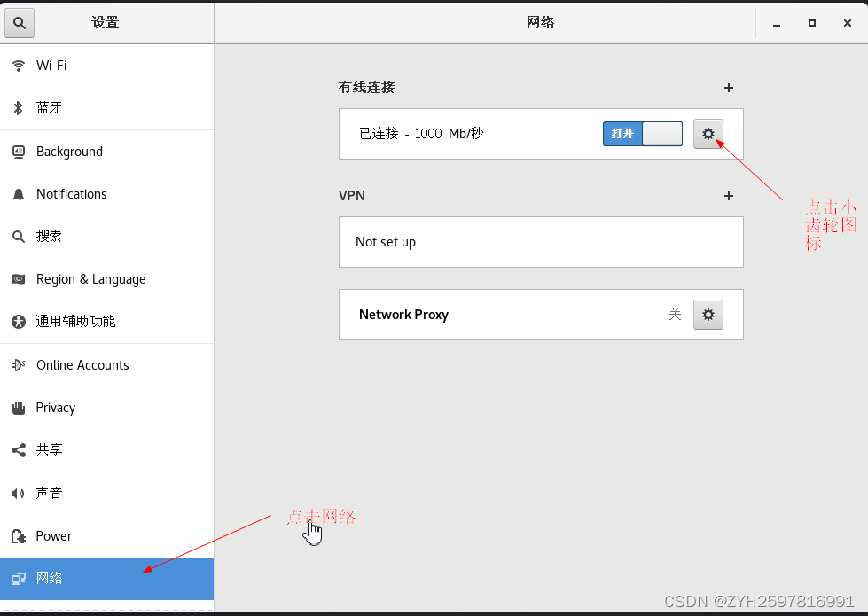Open Online Accounts panel
This screenshot has width=868, height=616.
tap(107, 365)
